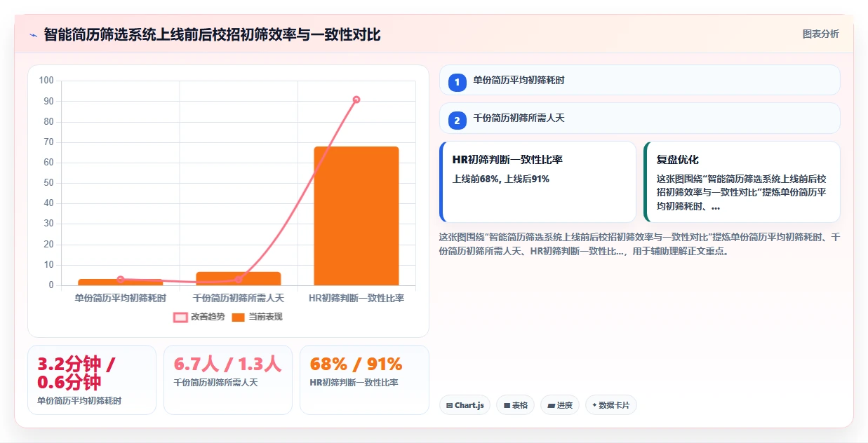Click the y-axis value 50
Viewport: 868px width, 443px height.
(x=49, y=183)
